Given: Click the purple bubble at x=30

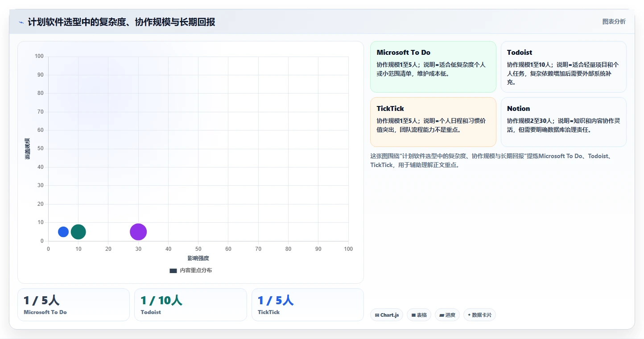Looking at the screenshot, I should click(x=138, y=232).
